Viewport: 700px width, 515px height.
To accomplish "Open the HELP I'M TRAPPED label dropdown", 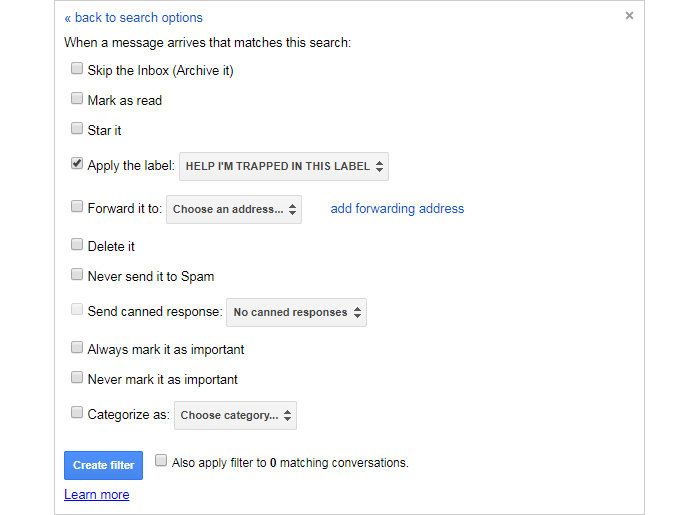I will click(x=284, y=166).
